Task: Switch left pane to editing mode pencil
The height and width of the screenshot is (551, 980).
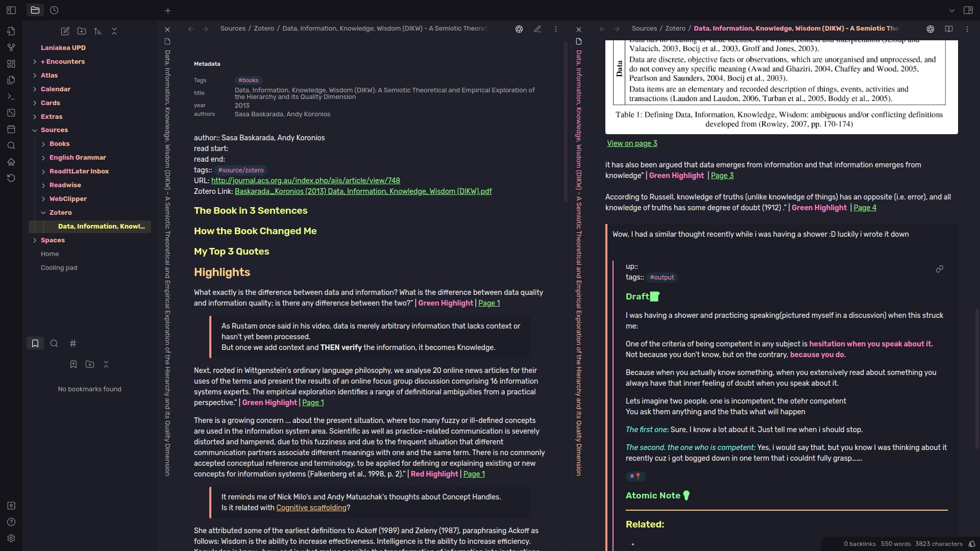Action: (537, 29)
